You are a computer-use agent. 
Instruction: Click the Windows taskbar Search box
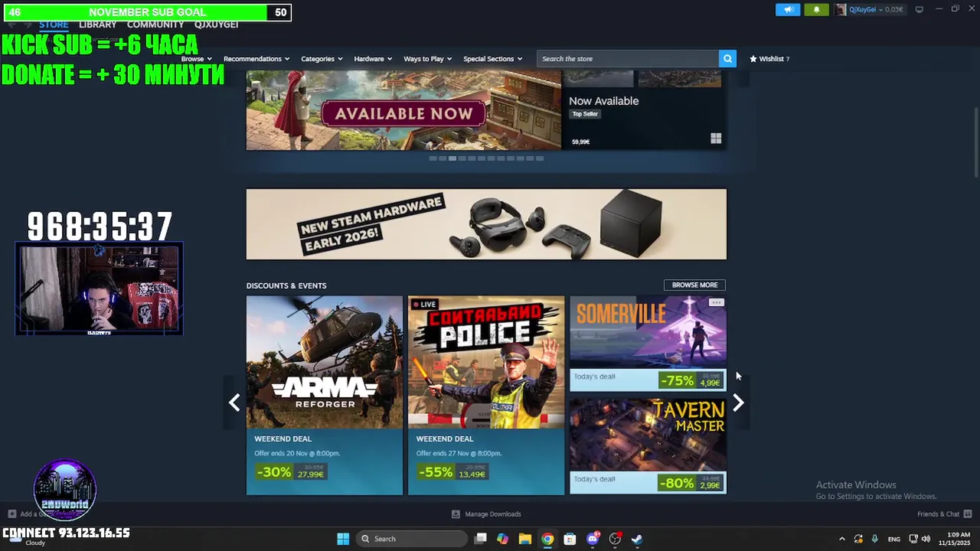[x=412, y=539]
